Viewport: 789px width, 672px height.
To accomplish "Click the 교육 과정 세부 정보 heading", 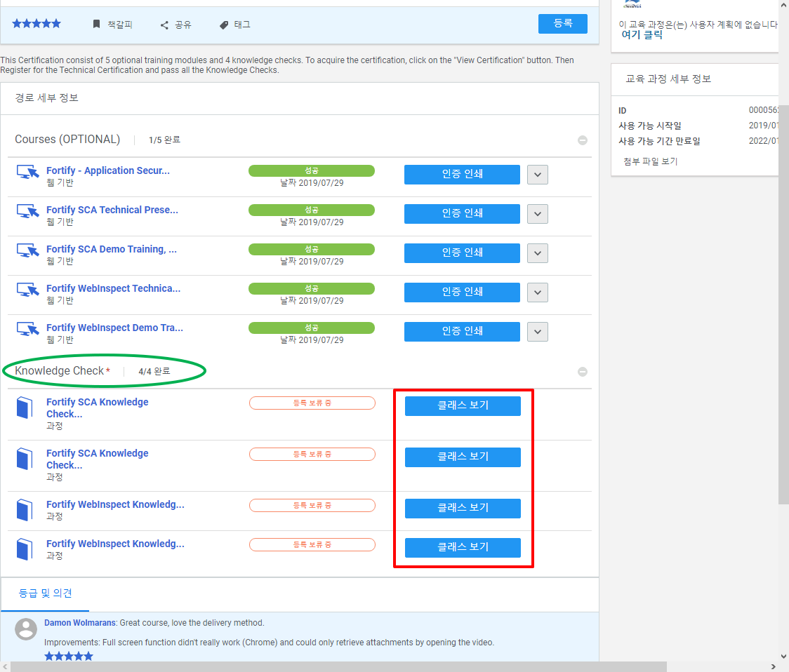I will [668, 79].
